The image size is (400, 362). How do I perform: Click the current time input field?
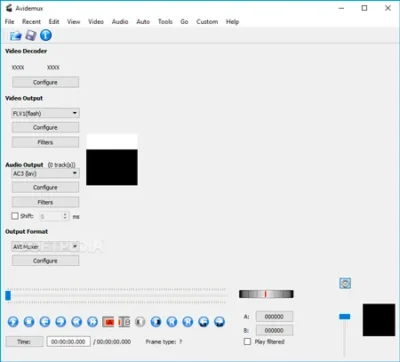coord(68,342)
